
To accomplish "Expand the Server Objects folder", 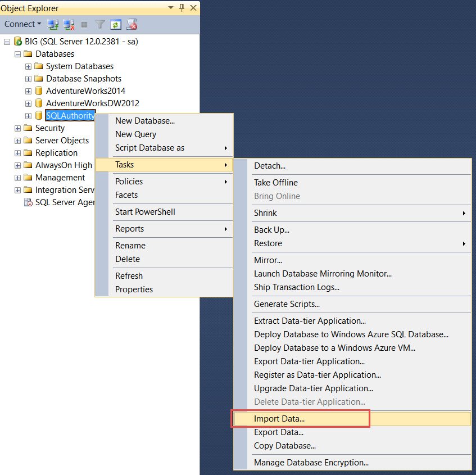I will point(17,141).
